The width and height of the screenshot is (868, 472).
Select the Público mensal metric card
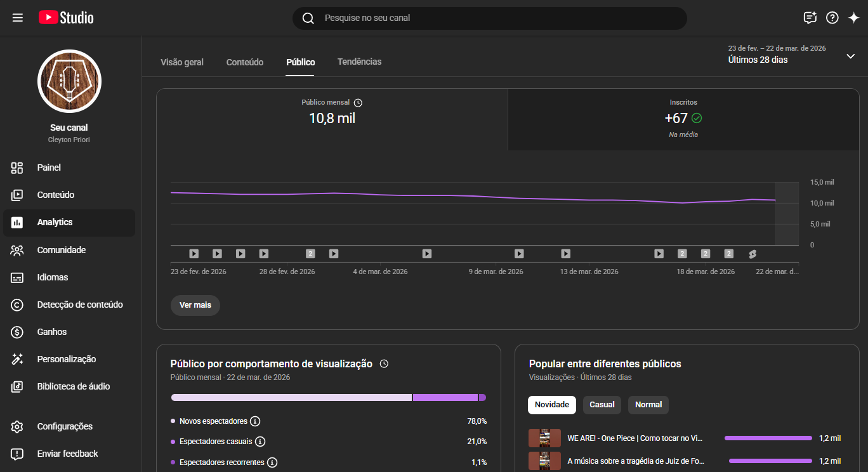coord(332,119)
